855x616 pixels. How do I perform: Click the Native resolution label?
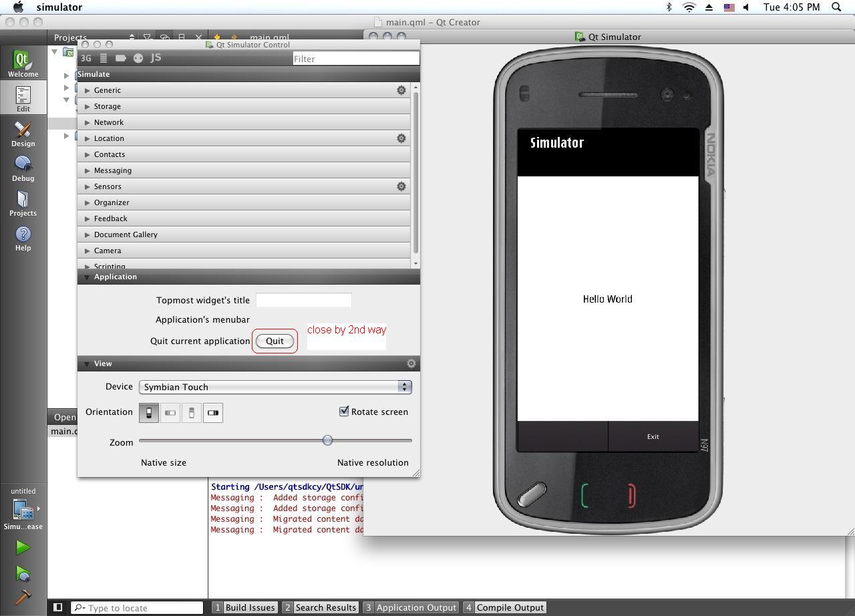coord(373,462)
